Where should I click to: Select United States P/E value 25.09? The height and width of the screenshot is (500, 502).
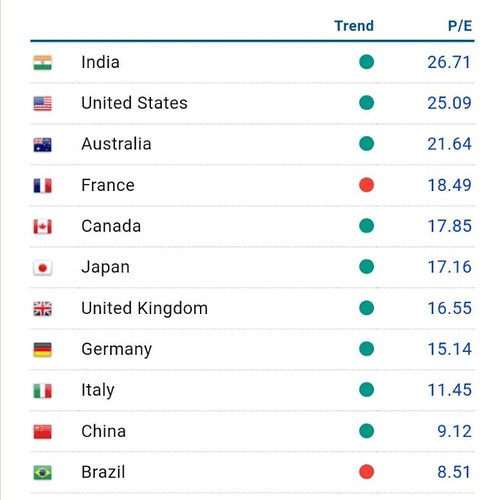click(x=449, y=103)
